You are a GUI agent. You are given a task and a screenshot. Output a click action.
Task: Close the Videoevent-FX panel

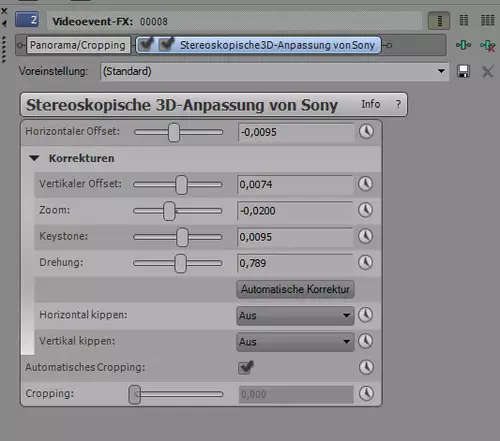point(4,11)
